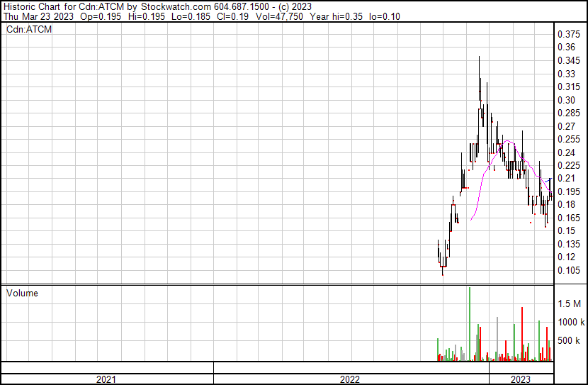This screenshot has width=588, height=385.
Task: Click the Volume panel label
Action: (22, 293)
